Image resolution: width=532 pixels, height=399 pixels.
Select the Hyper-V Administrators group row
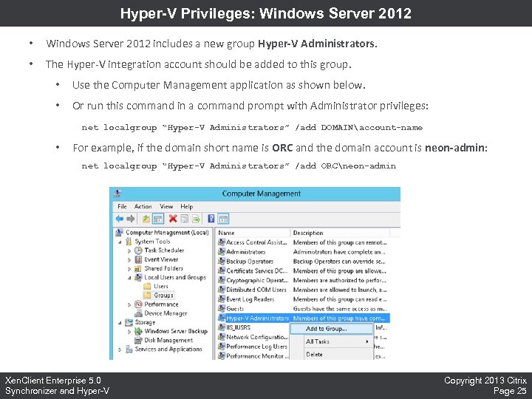click(x=304, y=318)
